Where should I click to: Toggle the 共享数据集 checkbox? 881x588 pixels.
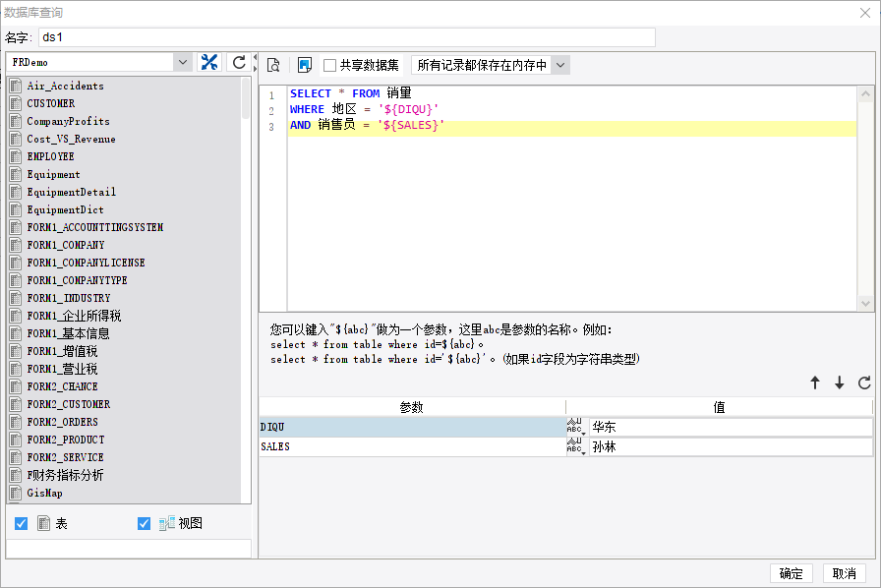point(329,65)
